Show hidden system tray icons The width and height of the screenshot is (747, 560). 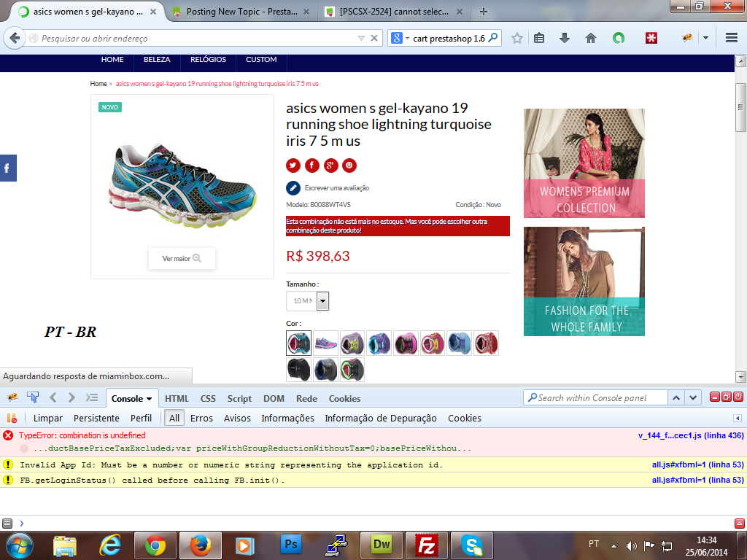[614, 546]
